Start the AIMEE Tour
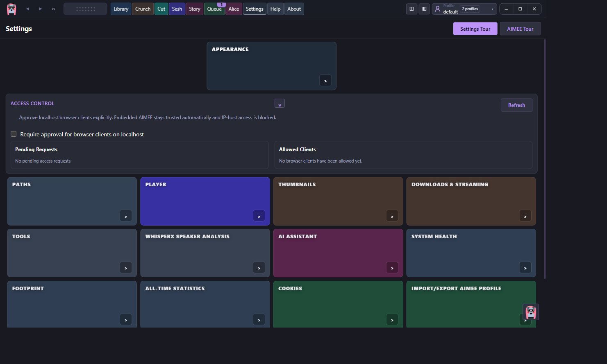607x364 pixels. [x=520, y=29]
